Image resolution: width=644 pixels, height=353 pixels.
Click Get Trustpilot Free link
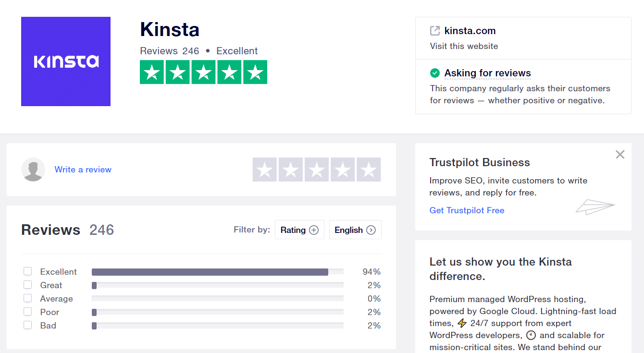click(x=467, y=210)
